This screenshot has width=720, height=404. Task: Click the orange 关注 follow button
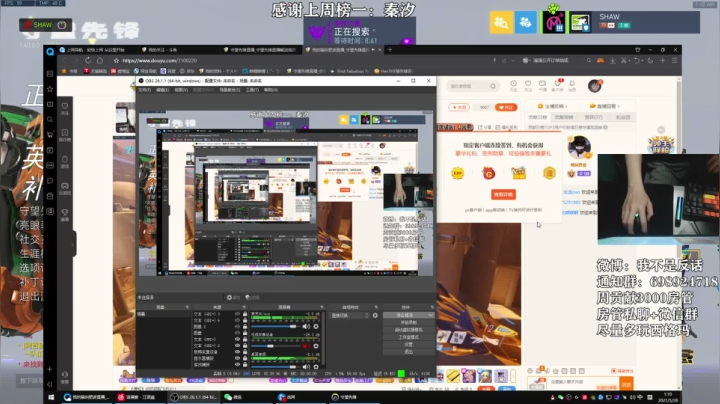506,107
